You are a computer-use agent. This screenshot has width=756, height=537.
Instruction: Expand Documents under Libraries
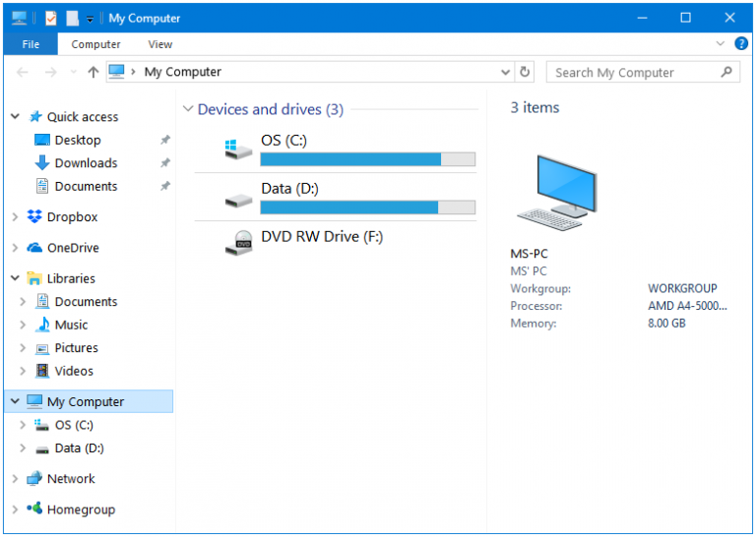click(23, 302)
